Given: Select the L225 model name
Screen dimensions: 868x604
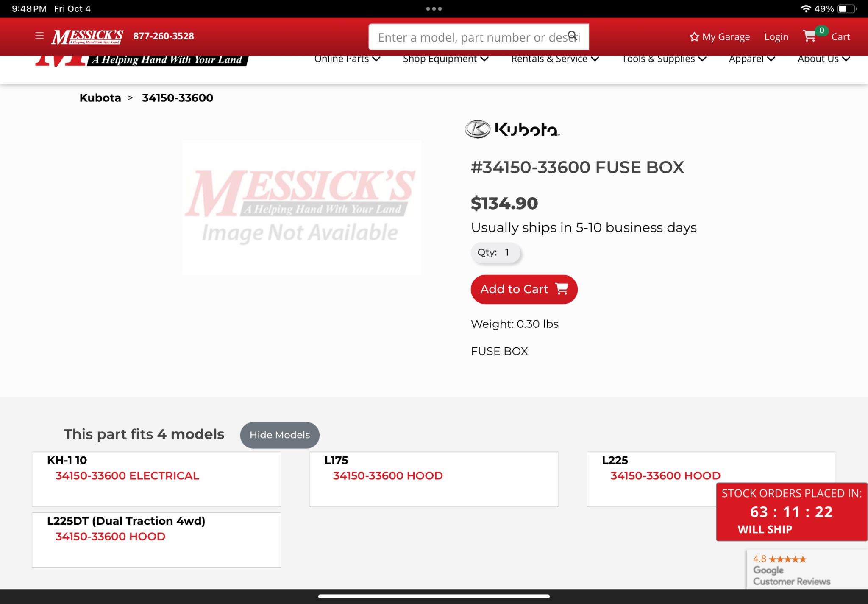Looking at the screenshot, I should pos(615,460).
